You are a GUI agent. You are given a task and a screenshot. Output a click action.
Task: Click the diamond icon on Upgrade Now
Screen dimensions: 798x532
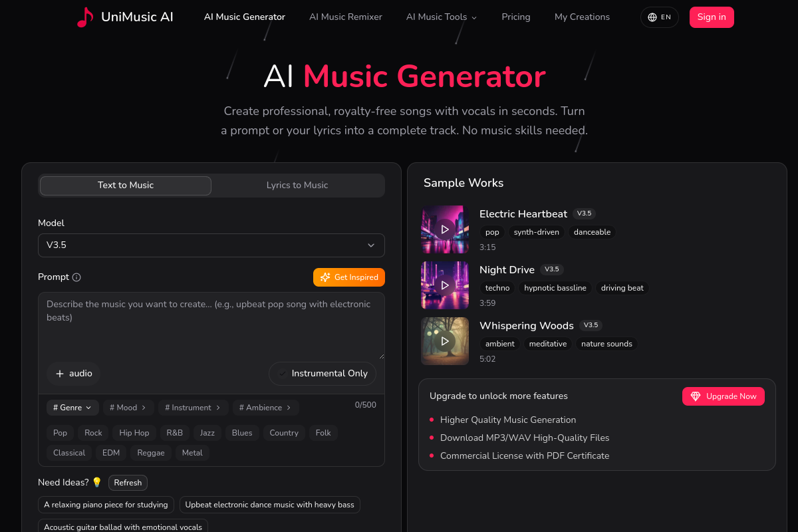pos(696,396)
